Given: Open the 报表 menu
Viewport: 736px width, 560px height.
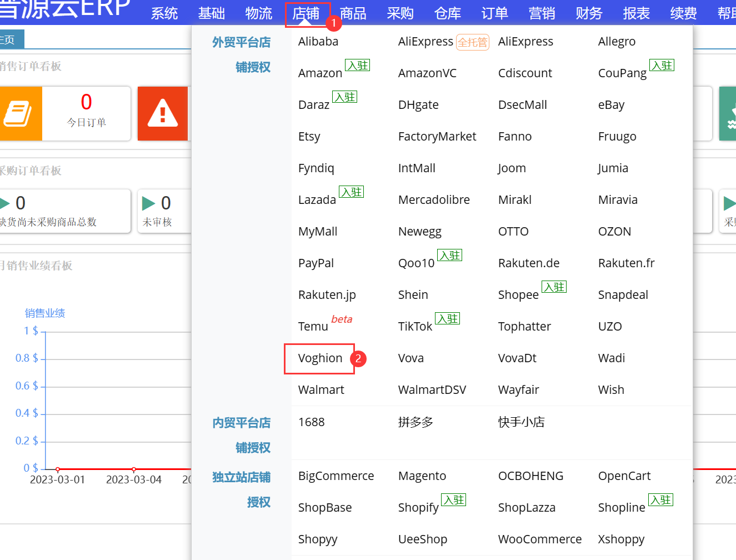Looking at the screenshot, I should pyautogui.click(x=637, y=13).
